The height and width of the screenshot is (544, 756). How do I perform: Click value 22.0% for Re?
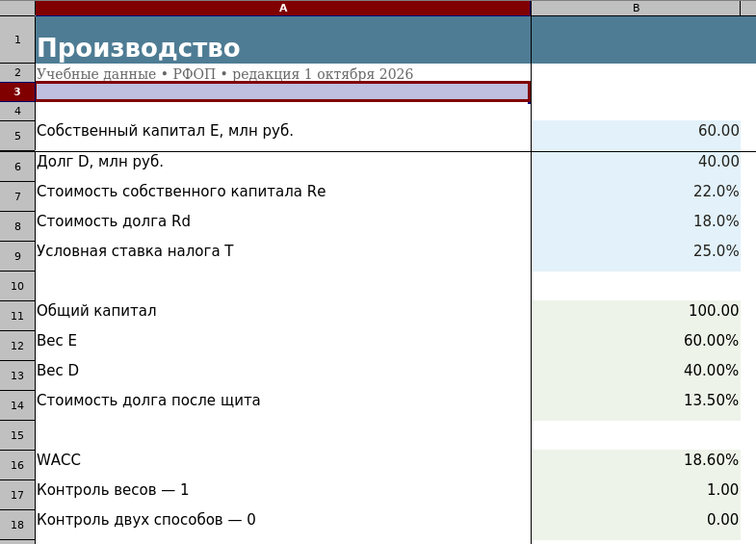coord(636,196)
